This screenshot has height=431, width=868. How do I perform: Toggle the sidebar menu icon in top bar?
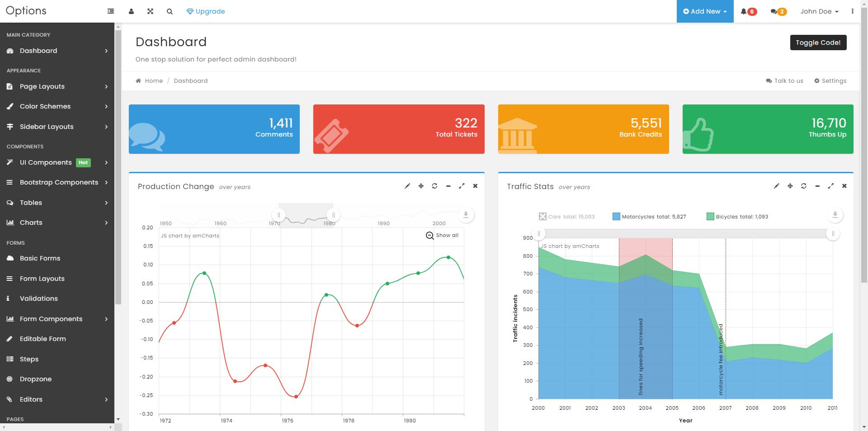111,11
